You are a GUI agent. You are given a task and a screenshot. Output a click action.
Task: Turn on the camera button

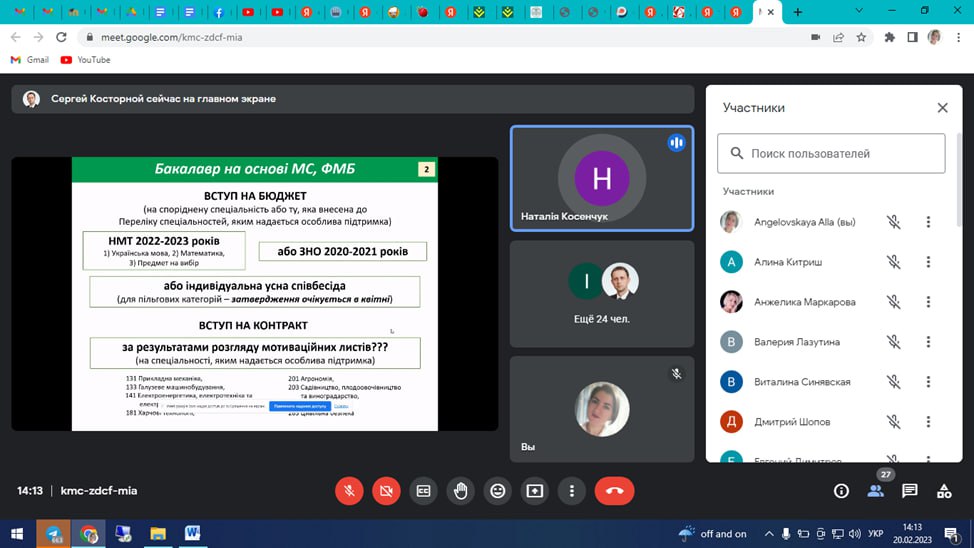point(386,491)
